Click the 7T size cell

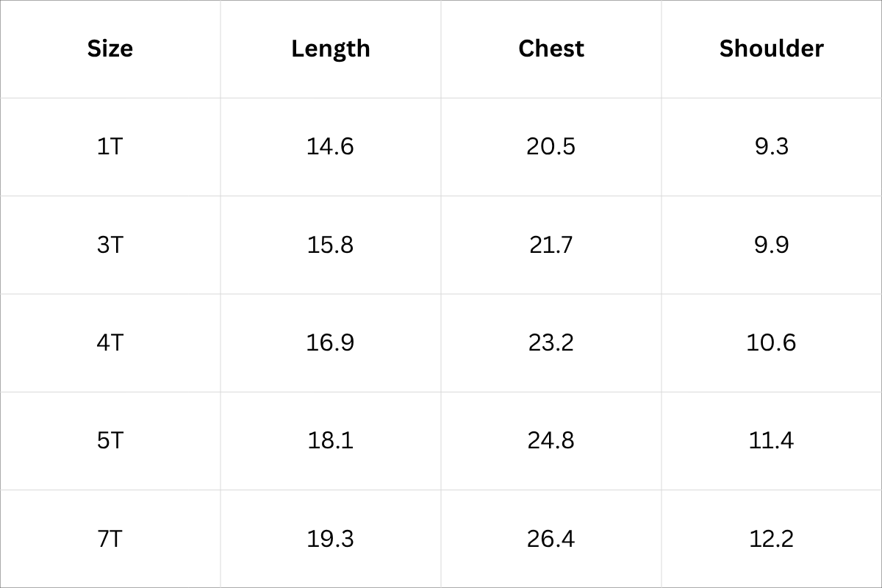pos(110,539)
